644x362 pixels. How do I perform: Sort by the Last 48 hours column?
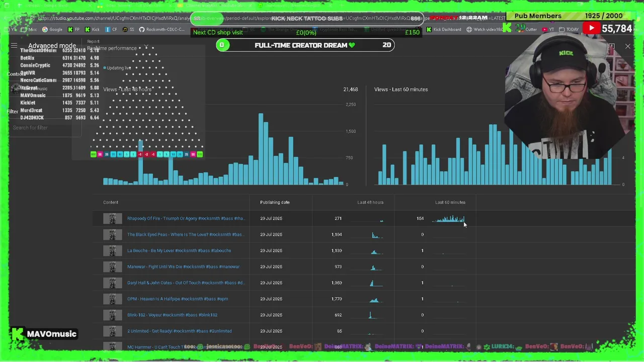(370, 202)
